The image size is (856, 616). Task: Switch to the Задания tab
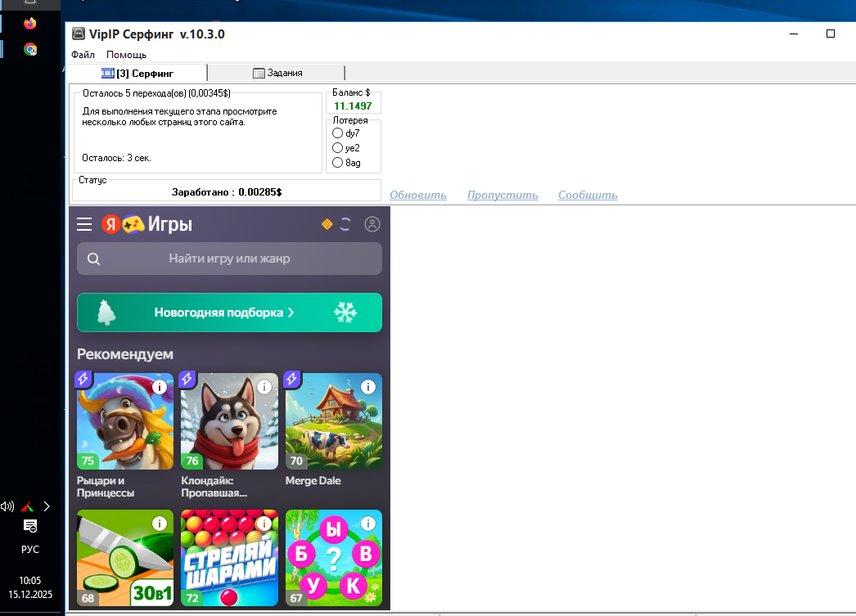(277, 73)
